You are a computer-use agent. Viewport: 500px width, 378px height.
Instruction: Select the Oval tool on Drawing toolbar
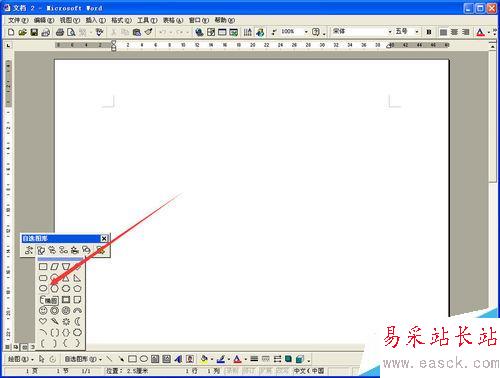[144, 359]
